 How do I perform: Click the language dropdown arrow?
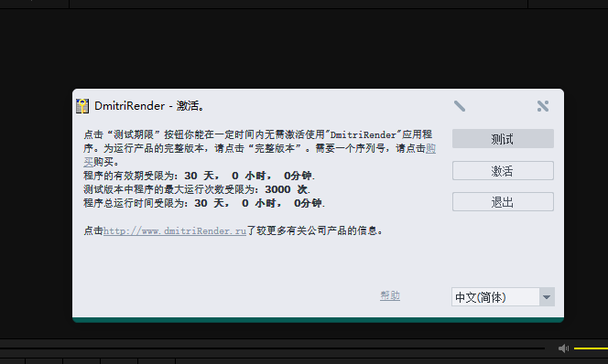(547, 297)
